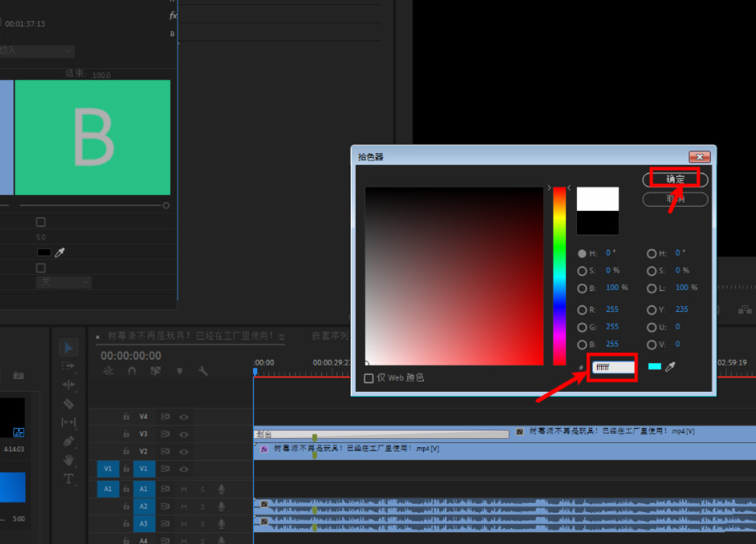Hide track V3 using eye icon
The width and height of the screenshot is (756, 544).
(x=183, y=434)
